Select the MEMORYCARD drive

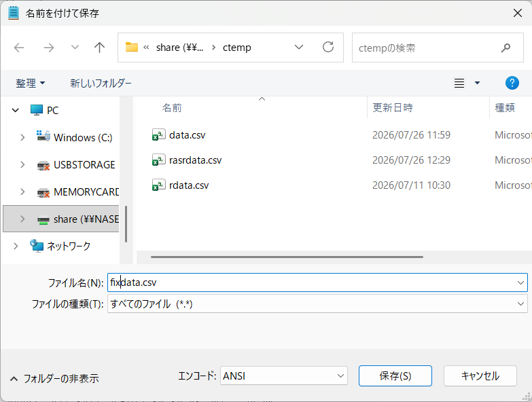78,192
